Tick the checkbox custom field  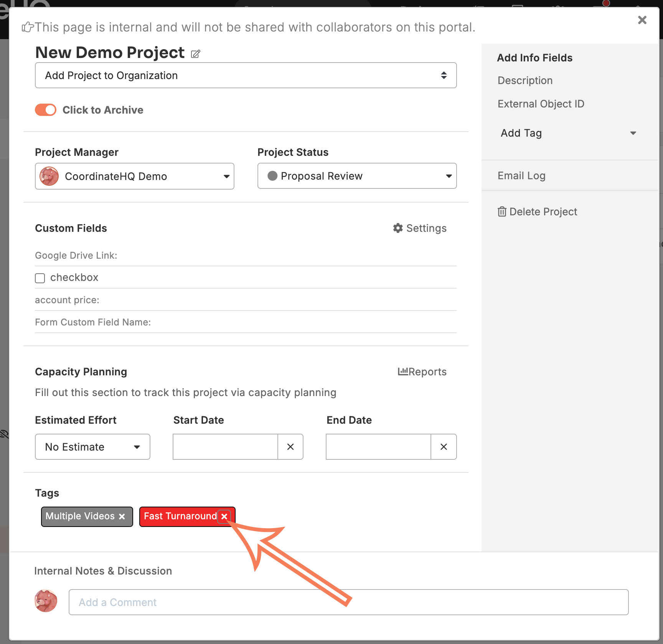[40, 278]
